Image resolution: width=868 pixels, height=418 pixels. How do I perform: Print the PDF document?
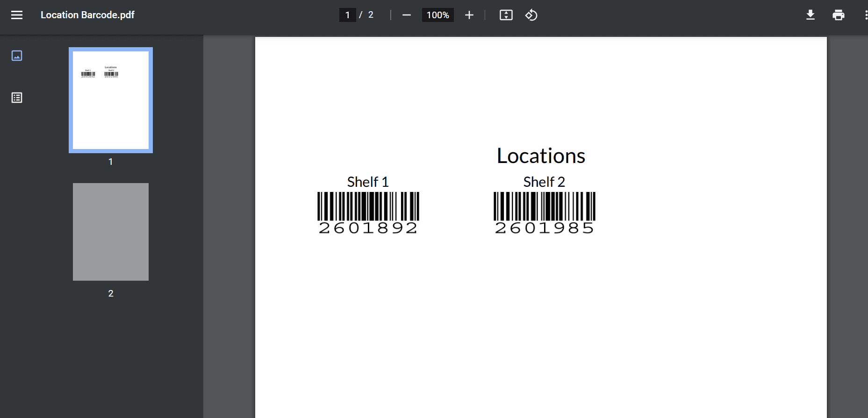point(839,15)
